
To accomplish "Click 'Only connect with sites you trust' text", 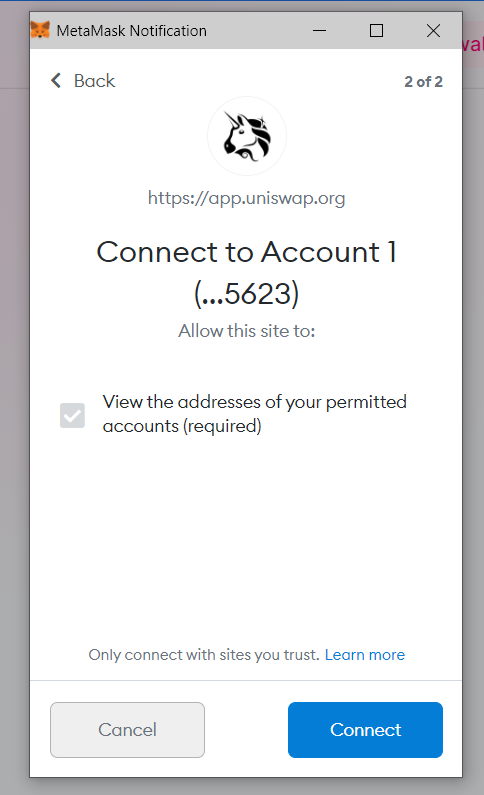I will click(204, 655).
